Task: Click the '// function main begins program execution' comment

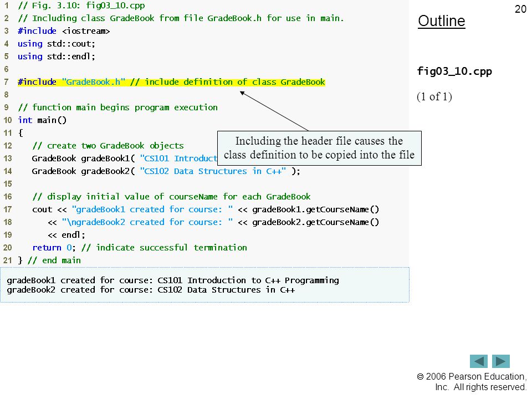Action: [x=117, y=107]
